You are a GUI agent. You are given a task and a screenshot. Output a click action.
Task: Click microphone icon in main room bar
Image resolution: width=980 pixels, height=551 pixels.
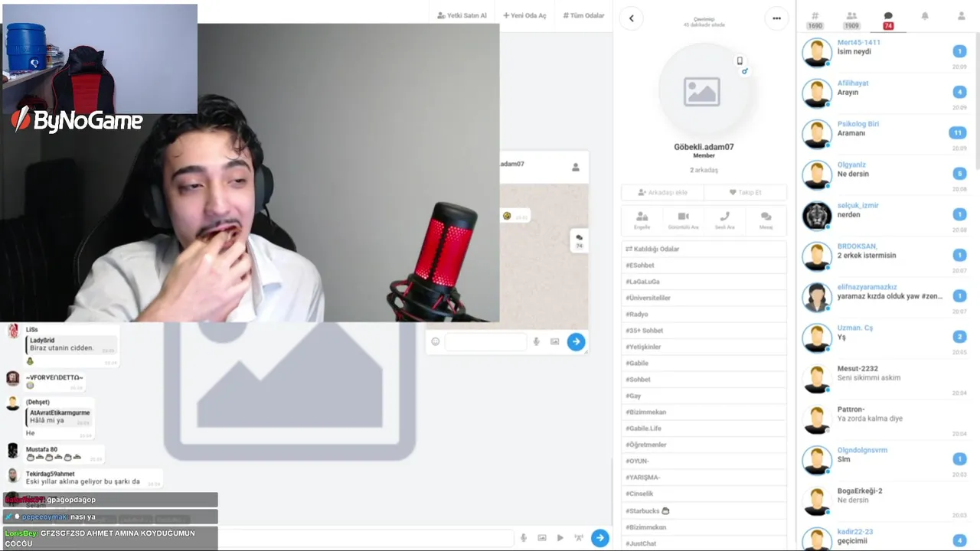(x=524, y=538)
